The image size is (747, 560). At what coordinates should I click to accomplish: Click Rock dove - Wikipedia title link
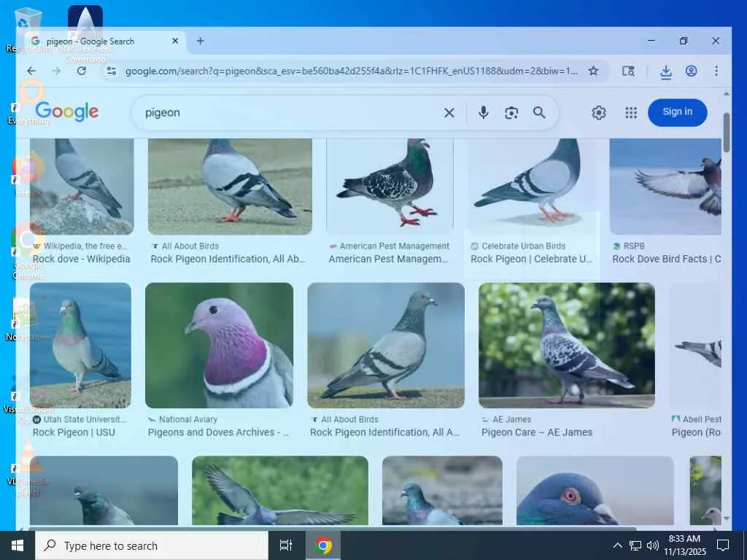81,259
